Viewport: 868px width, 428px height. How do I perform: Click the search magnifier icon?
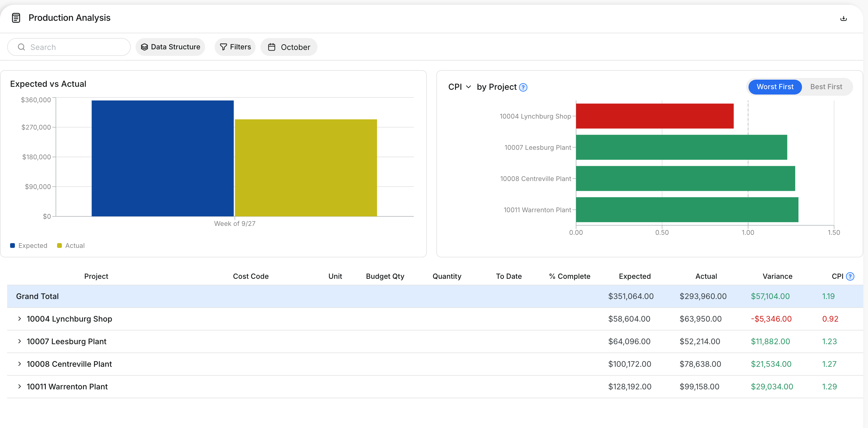[x=21, y=47]
